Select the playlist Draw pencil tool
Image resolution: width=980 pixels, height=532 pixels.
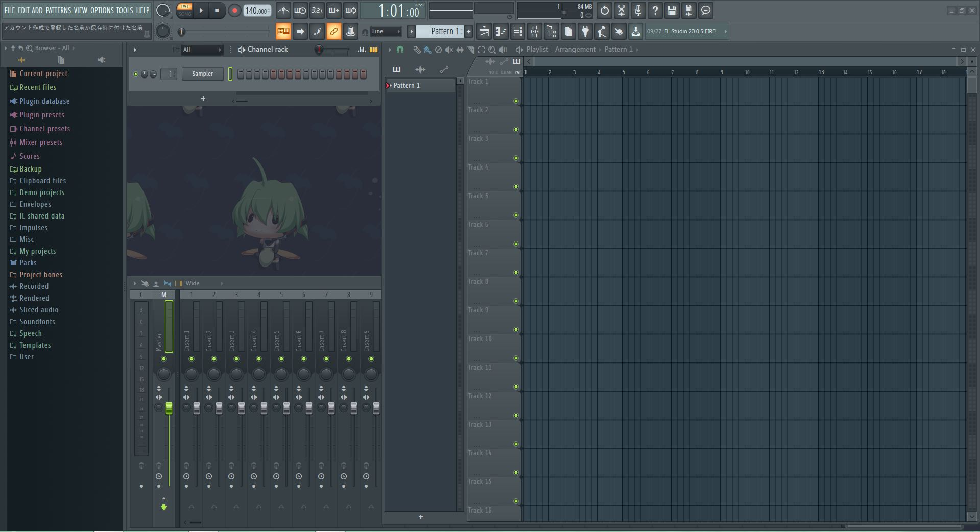417,50
